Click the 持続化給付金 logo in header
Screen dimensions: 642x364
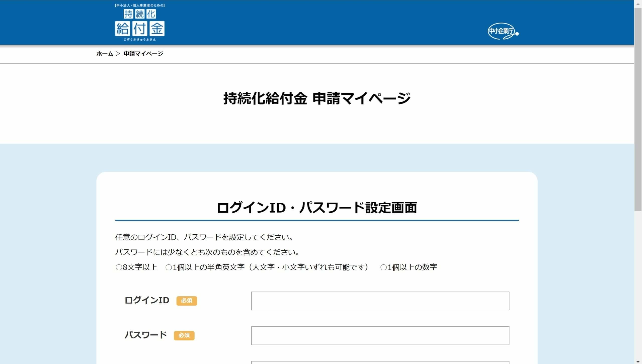tap(140, 23)
